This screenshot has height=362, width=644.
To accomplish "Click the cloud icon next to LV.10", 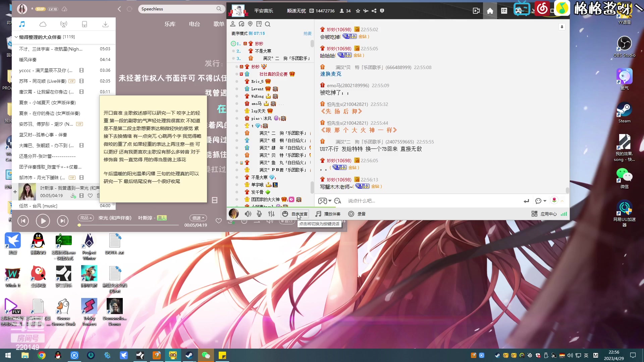I will click(x=64, y=9).
